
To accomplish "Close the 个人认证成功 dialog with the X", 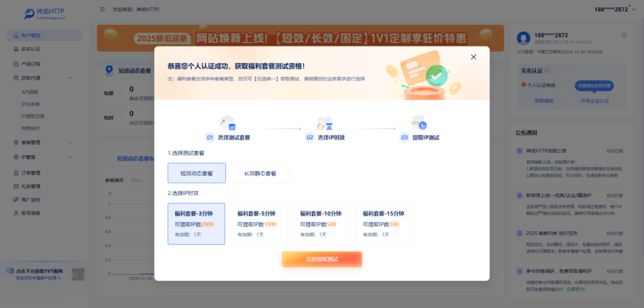I will pyautogui.click(x=473, y=57).
